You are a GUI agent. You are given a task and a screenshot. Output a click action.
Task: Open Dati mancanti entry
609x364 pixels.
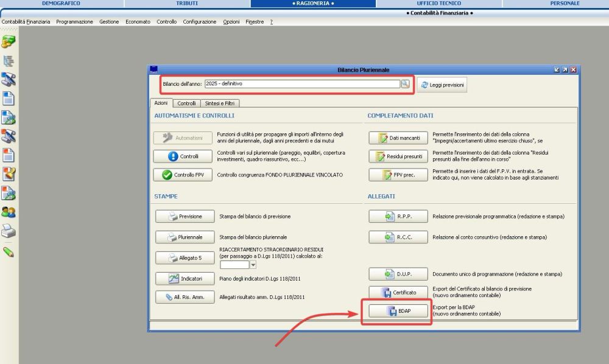point(398,138)
